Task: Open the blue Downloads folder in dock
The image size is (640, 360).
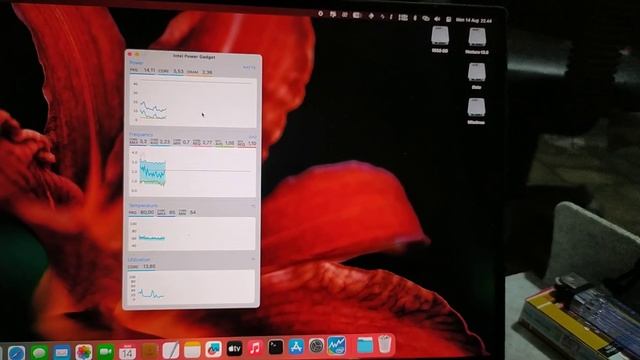Action: coord(364,345)
